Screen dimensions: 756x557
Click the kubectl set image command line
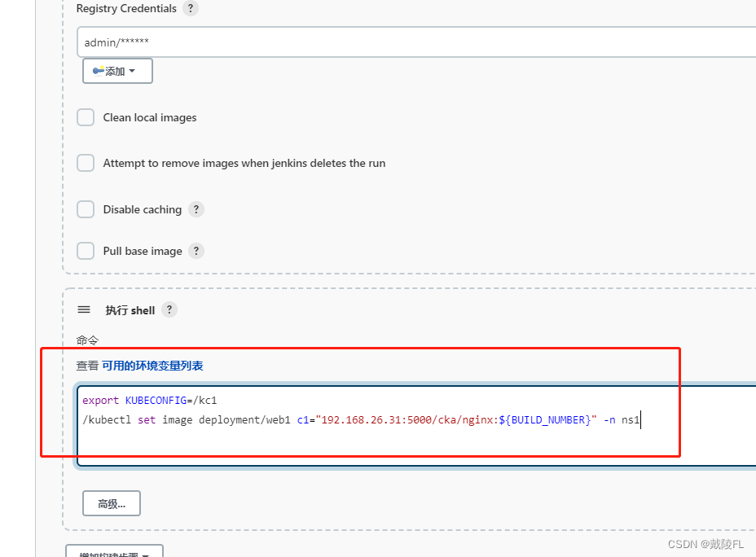tap(361, 420)
